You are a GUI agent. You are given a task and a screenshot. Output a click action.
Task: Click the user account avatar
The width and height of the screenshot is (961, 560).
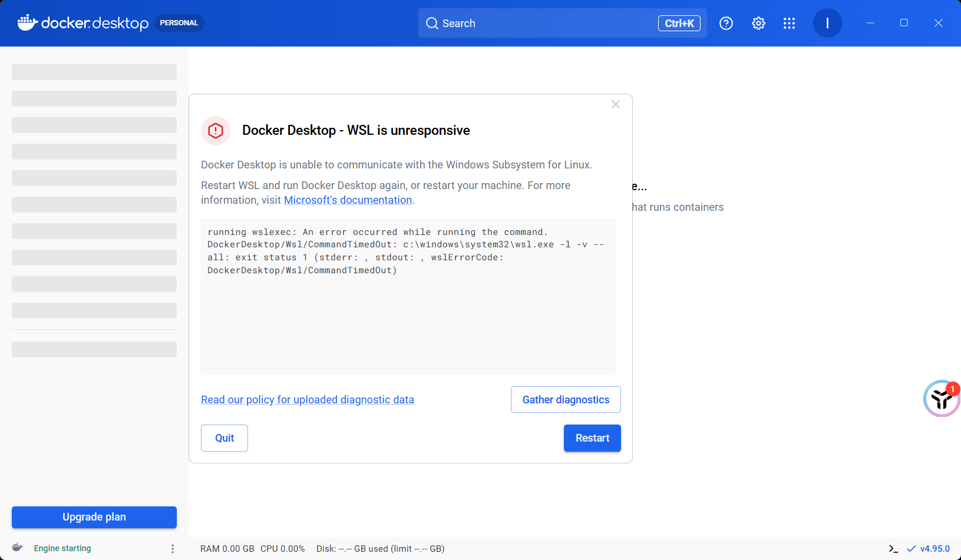(827, 23)
